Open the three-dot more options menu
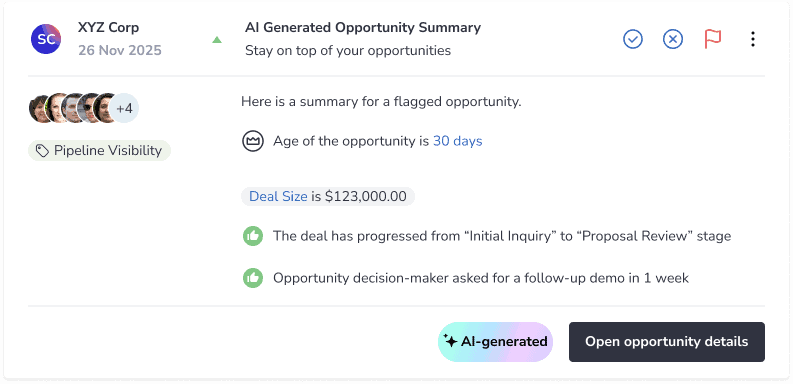This screenshot has height=384, width=793. 753,39
